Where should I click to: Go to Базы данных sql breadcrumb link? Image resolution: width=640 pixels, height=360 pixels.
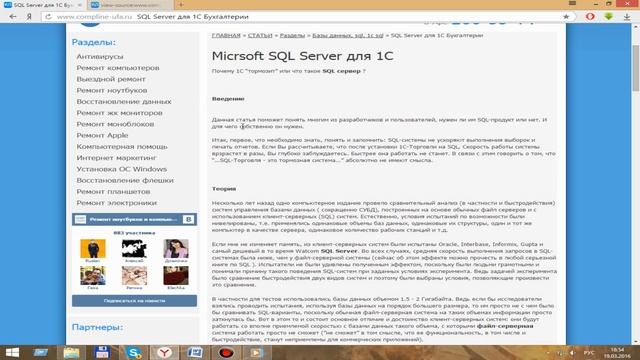coord(348,36)
